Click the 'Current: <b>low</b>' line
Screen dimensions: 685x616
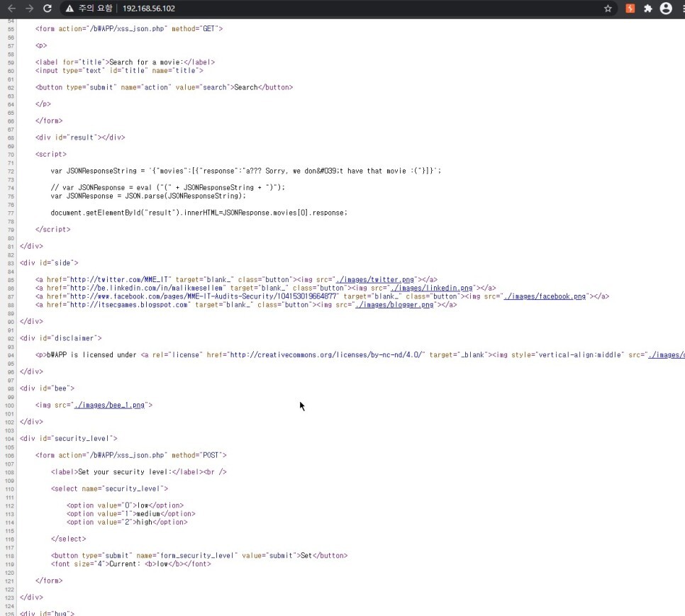[130, 564]
